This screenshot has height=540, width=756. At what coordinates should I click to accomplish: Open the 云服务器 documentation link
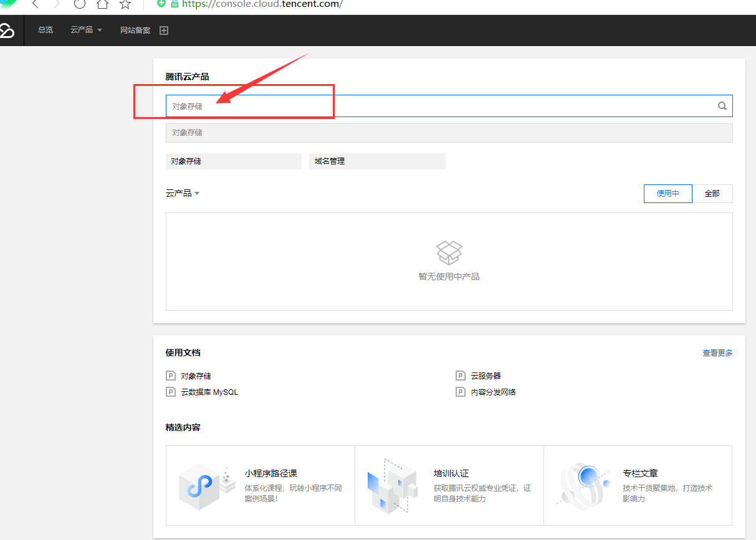pos(486,376)
